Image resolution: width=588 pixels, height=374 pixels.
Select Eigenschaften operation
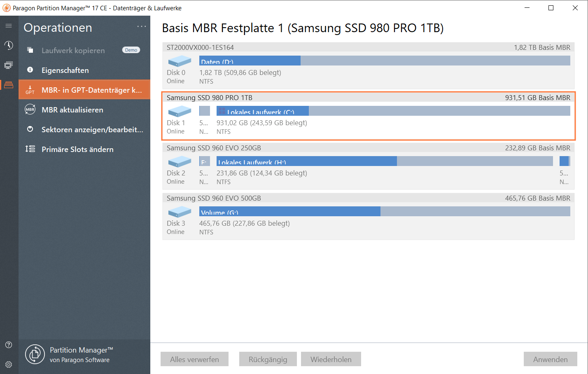pos(65,70)
